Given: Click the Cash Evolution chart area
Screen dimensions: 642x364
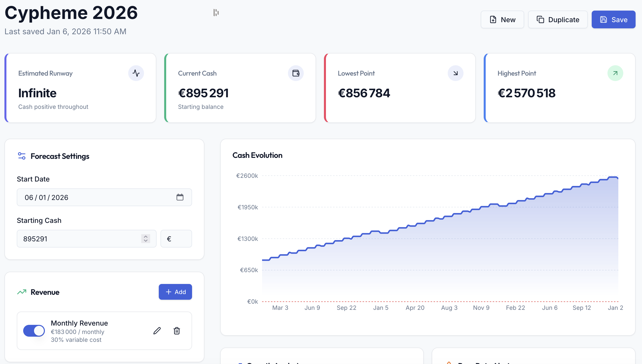Looking at the screenshot, I should pyautogui.click(x=425, y=237).
